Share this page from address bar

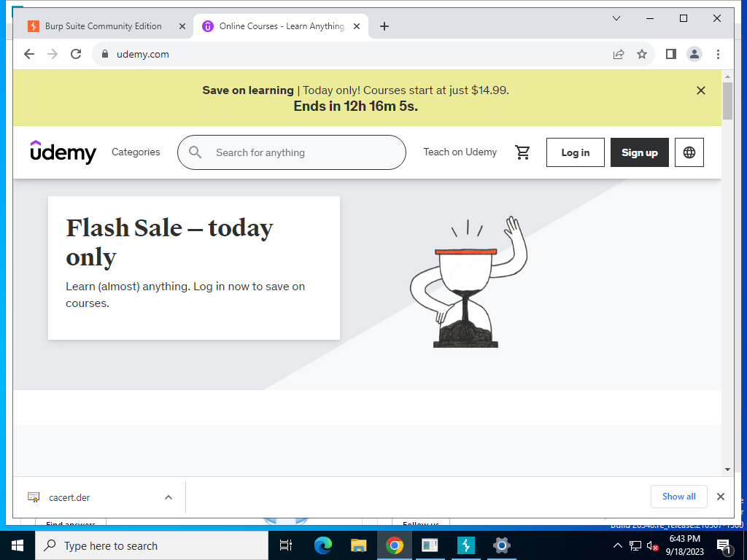(619, 54)
